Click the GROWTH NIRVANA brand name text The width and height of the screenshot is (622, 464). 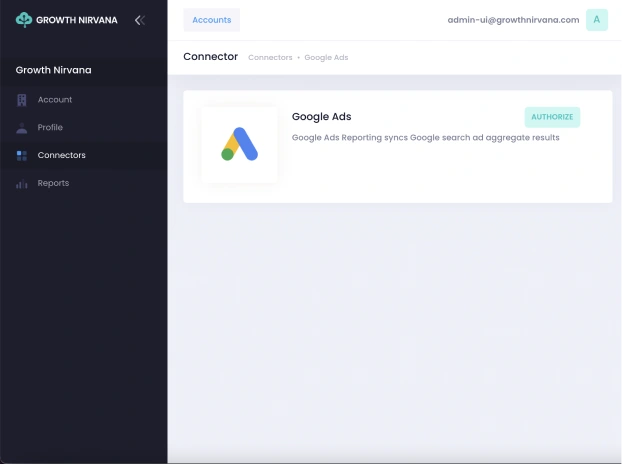click(77, 20)
